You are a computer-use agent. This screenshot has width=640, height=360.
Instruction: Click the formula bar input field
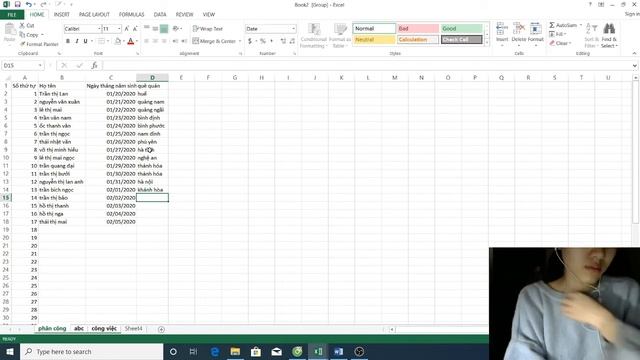(367, 65)
